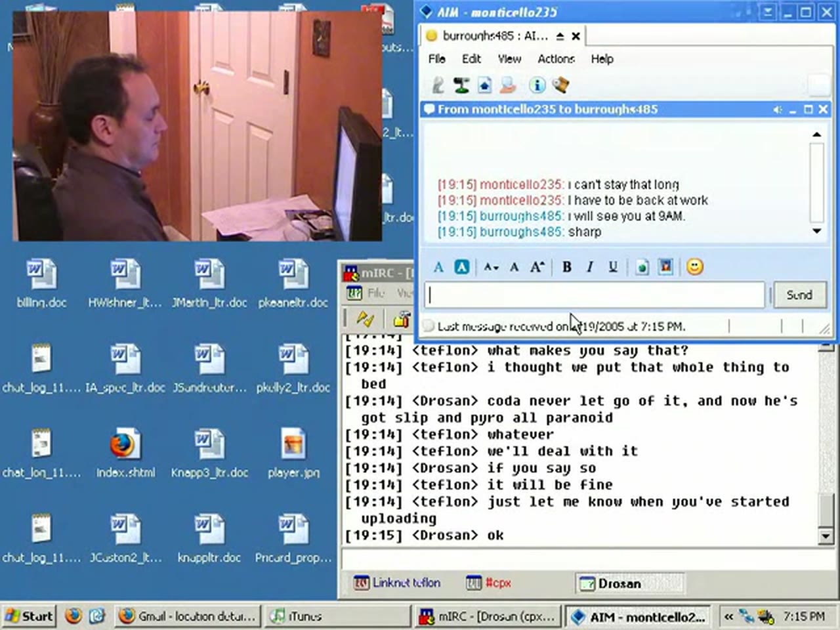Toggle italic formatting in AIM message

pos(590,266)
